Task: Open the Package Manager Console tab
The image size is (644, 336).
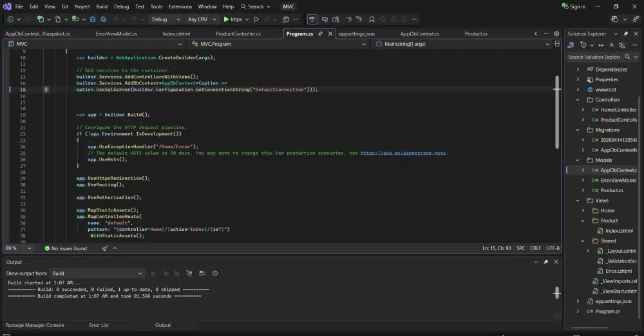Action: click(x=35, y=325)
